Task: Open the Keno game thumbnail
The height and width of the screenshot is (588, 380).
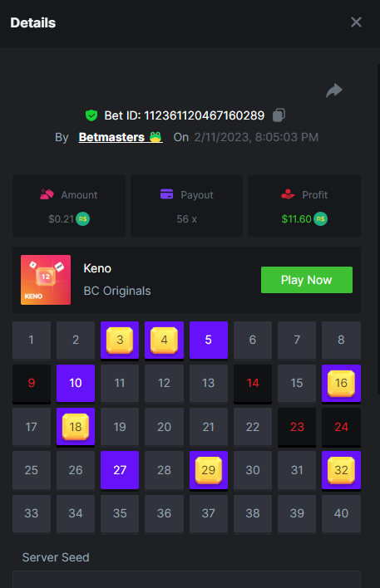Action: (46, 280)
